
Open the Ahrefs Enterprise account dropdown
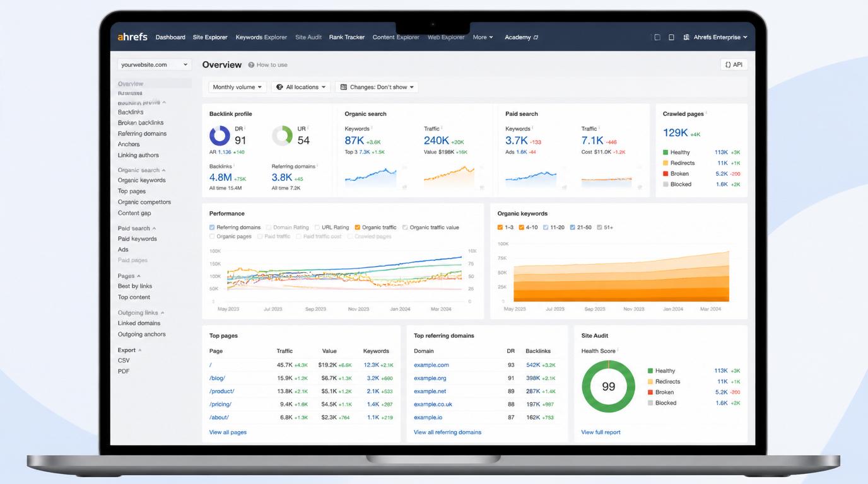[716, 37]
